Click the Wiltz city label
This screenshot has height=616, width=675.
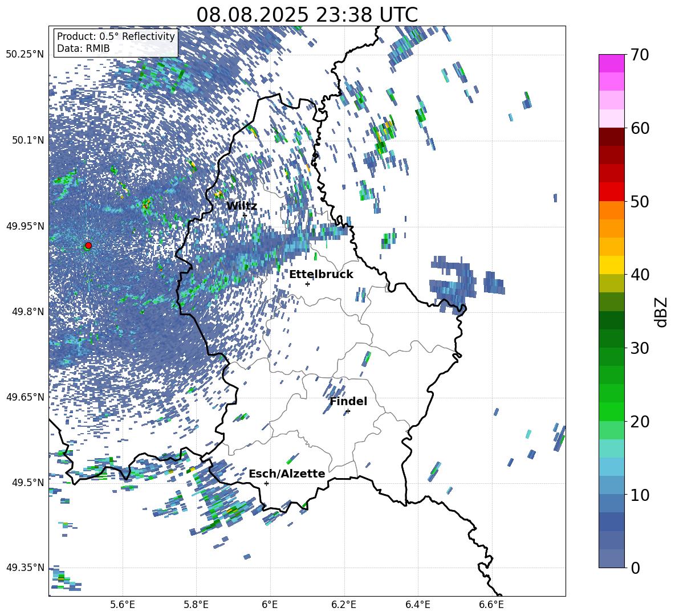(x=242, y=206)
